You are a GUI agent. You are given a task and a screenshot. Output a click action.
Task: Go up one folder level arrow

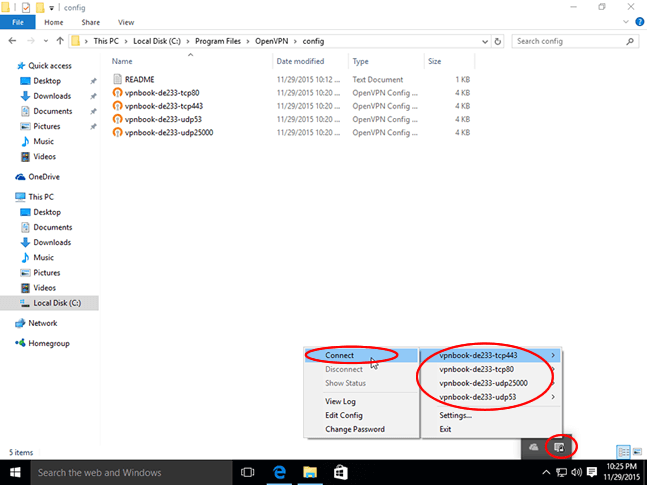[60, 41]
